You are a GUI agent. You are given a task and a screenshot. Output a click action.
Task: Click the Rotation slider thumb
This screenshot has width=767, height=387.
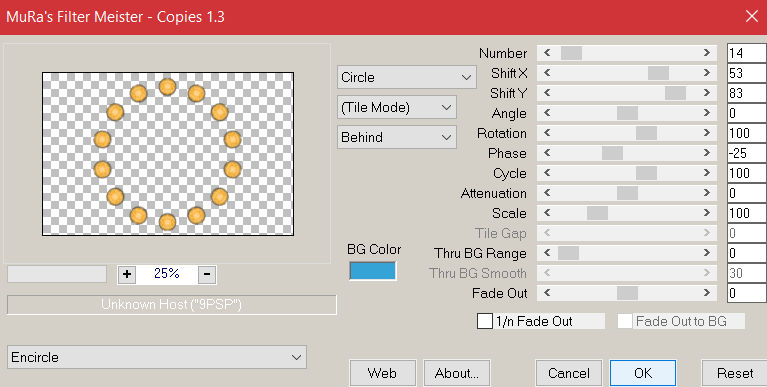click(x=647, y=133)
